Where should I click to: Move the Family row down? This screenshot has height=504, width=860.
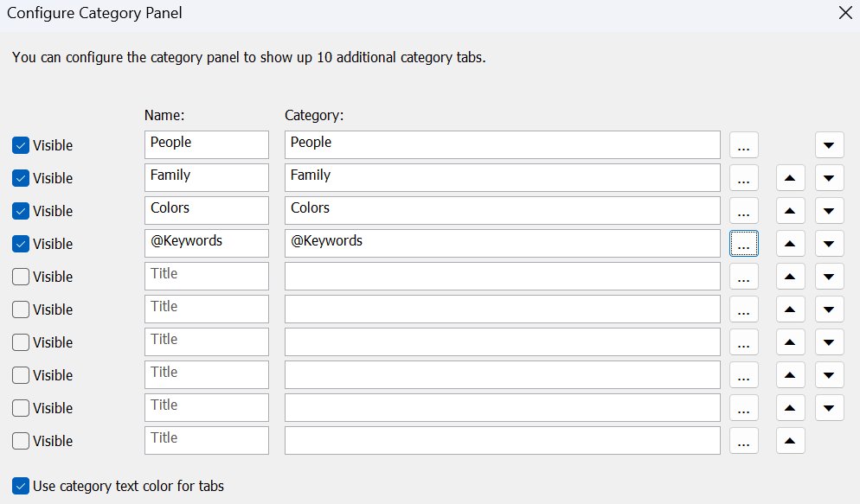point(829,178)
